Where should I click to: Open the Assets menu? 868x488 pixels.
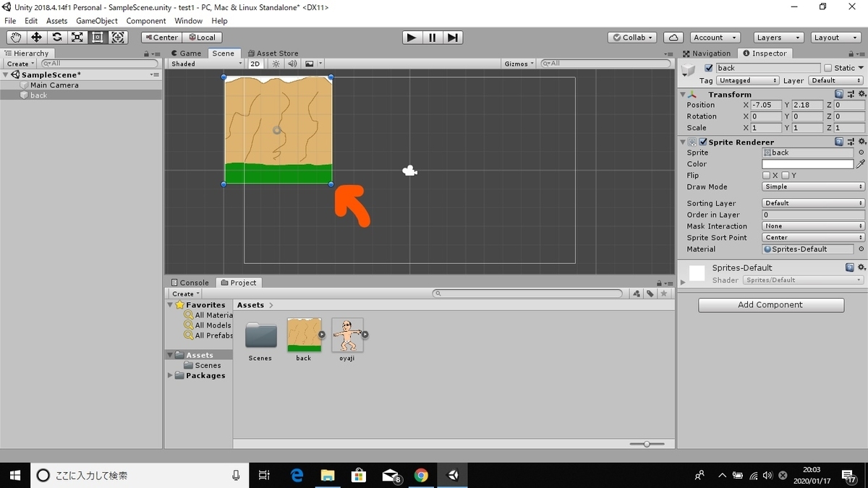point(56,21)
